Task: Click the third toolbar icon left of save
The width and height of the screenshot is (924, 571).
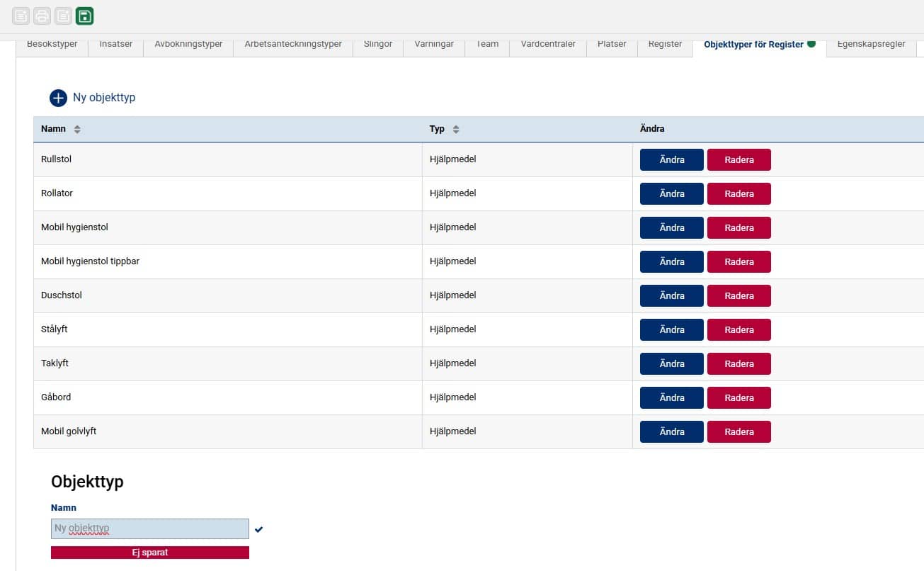Action: (64, 16)
